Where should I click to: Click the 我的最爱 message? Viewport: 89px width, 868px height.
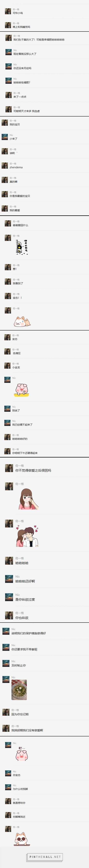[15, 210]
